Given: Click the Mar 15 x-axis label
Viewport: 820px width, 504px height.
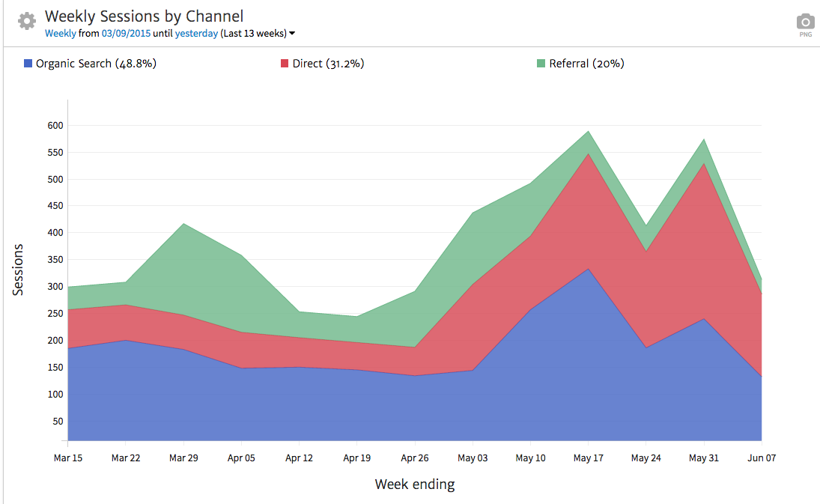Looking at the screenshot, I should [68, 458].
